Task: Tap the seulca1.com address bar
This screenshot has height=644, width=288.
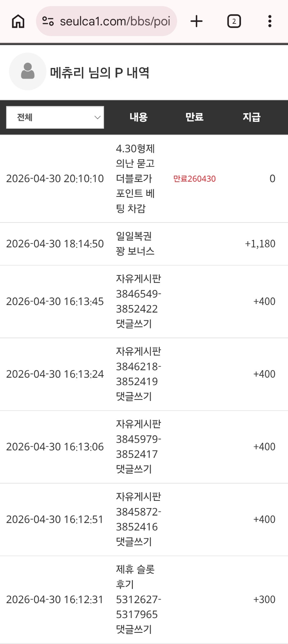Action: click(114, 21)
